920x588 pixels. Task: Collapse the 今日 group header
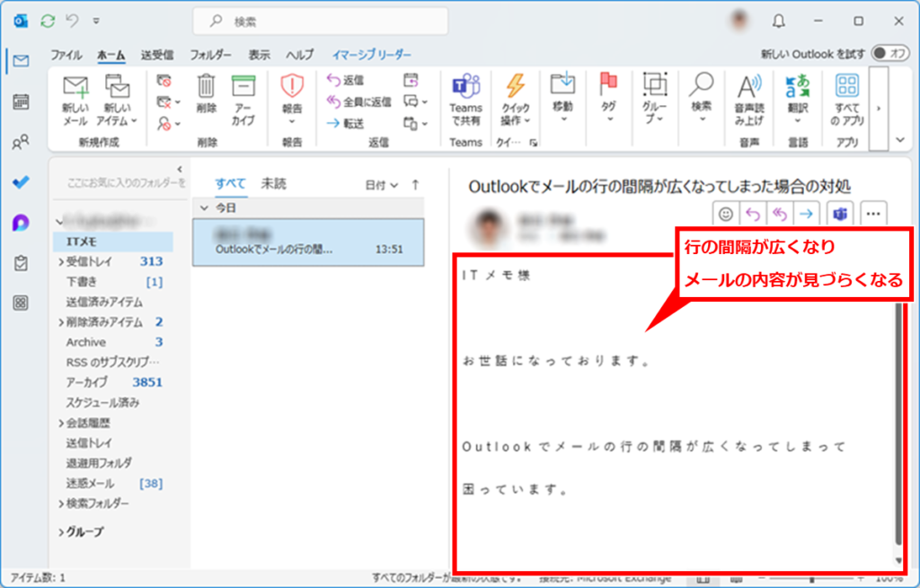(204, 208)
